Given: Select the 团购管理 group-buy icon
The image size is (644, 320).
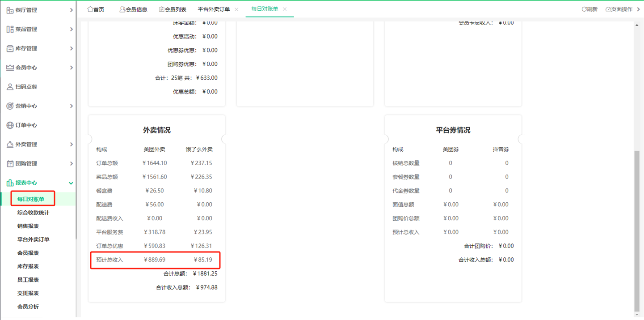Looking at the screenshot, I should [9, 163].
